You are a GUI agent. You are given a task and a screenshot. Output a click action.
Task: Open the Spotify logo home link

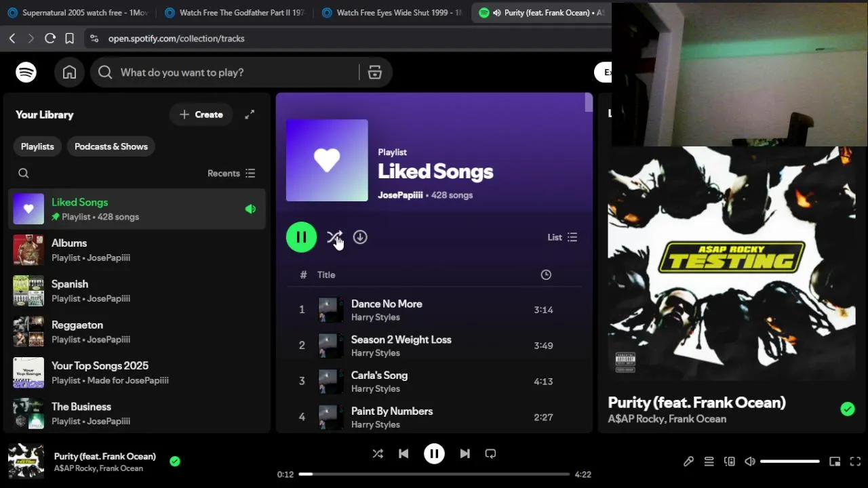coord(26,72)
